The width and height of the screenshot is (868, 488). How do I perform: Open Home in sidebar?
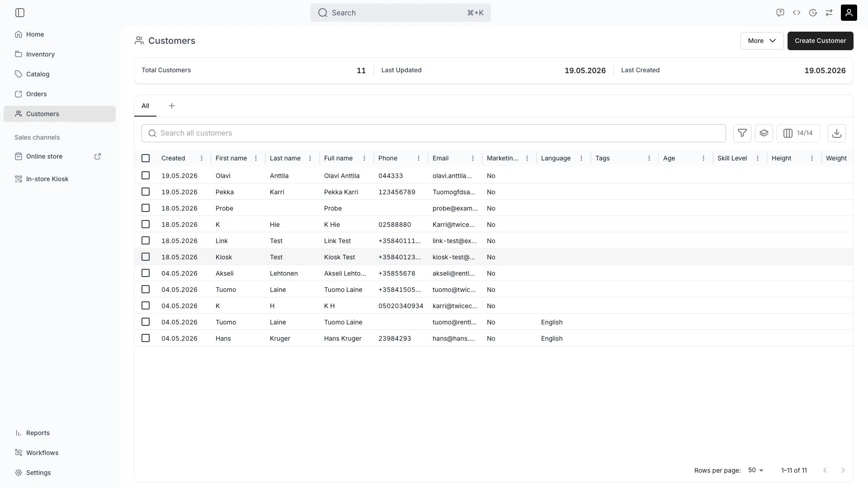60,34
